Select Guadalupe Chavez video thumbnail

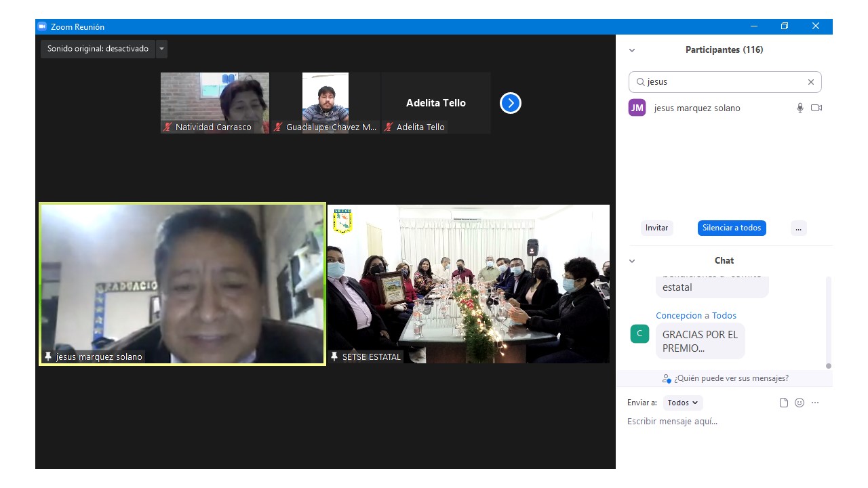[x=325, y=103]
